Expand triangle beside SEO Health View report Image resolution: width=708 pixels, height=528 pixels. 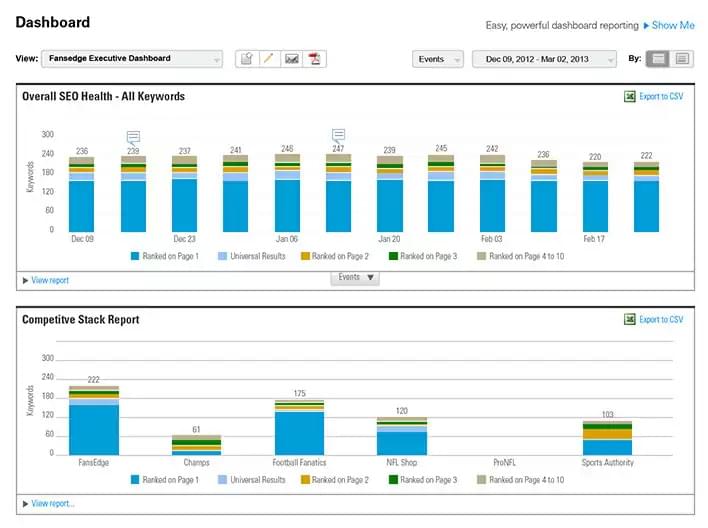coord(25,280)
